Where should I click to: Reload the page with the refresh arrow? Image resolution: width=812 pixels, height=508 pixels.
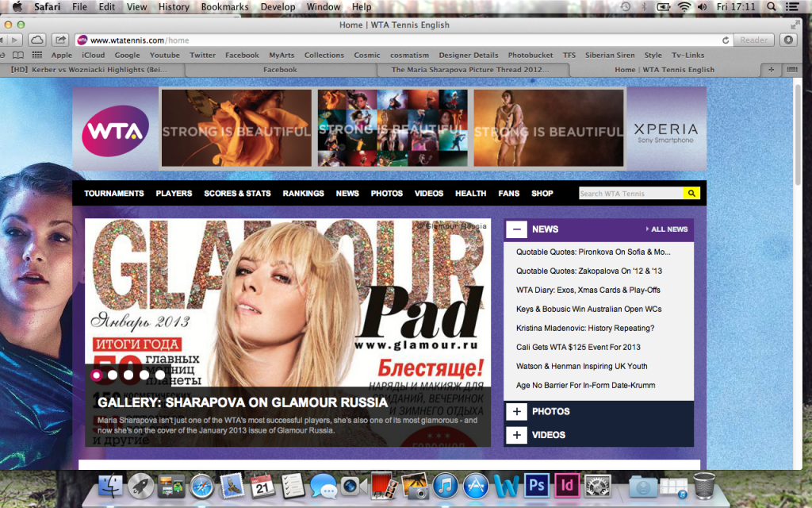pyautogui.click(x=726, y=40)
